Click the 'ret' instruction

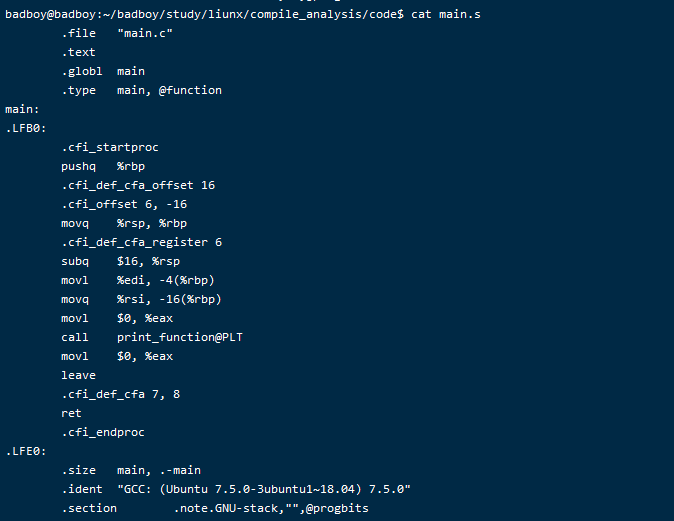71,413
